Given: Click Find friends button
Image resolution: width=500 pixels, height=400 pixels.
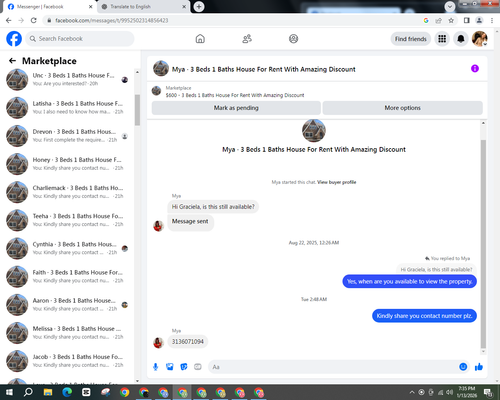Looking at the screenshot, I should 411,39.
